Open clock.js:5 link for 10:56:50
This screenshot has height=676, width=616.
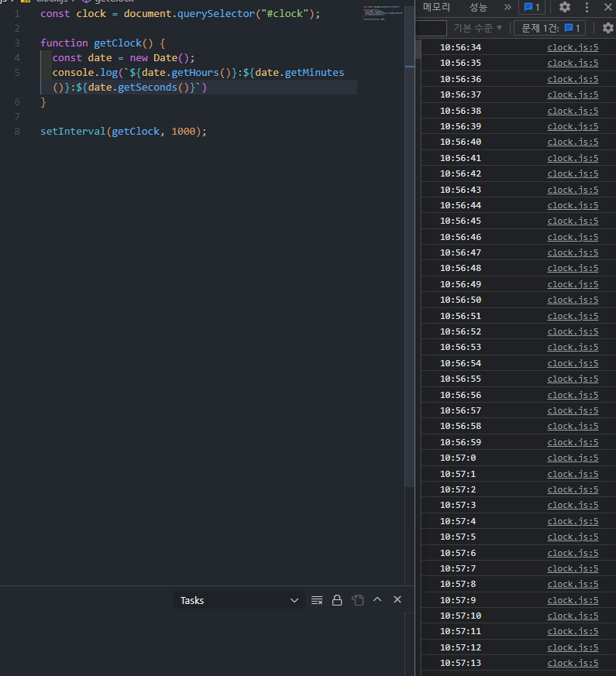[x=573, y=300]
